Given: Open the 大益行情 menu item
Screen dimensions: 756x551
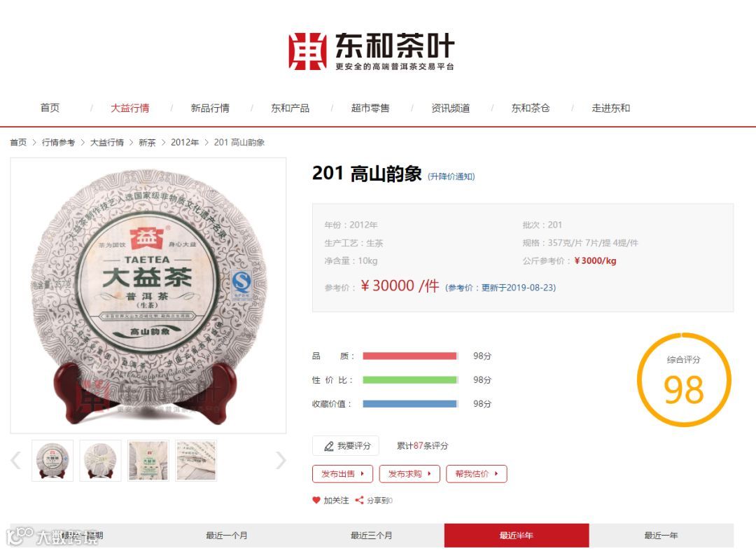Looking at the screenshot, I should [x=129, y=108].
